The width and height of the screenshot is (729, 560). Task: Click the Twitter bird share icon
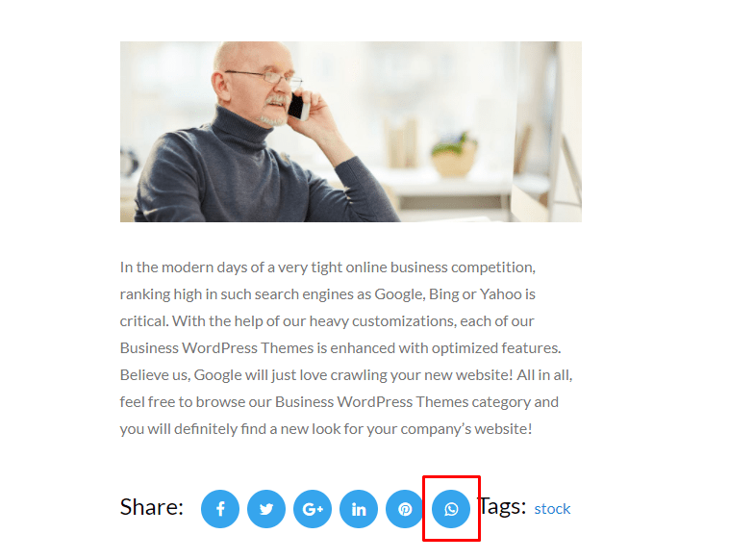tap(266, 509)
